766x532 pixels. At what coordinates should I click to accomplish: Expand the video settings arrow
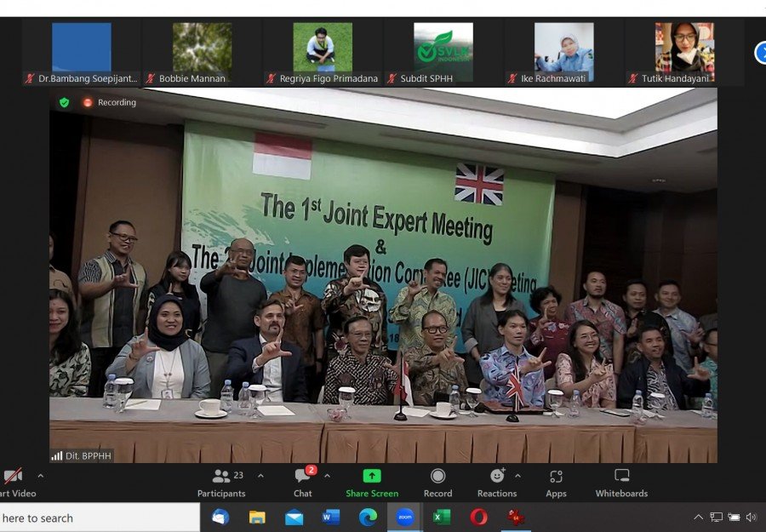point(40,476)
